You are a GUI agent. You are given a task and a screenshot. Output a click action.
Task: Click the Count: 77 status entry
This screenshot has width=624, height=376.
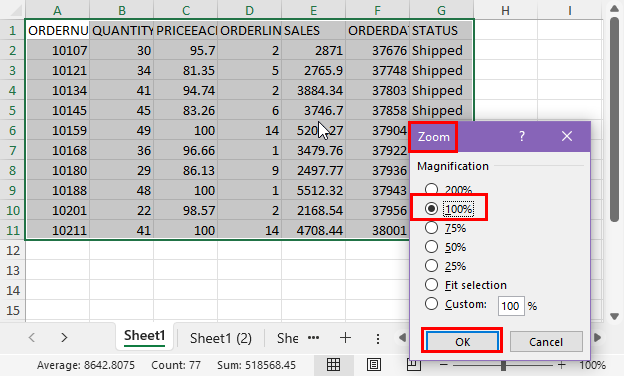(176, 365)
